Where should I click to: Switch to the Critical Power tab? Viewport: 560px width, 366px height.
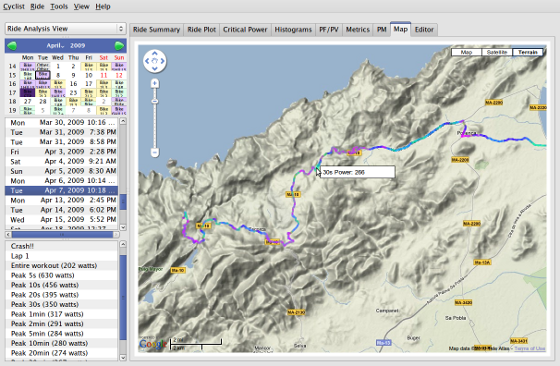245,30
